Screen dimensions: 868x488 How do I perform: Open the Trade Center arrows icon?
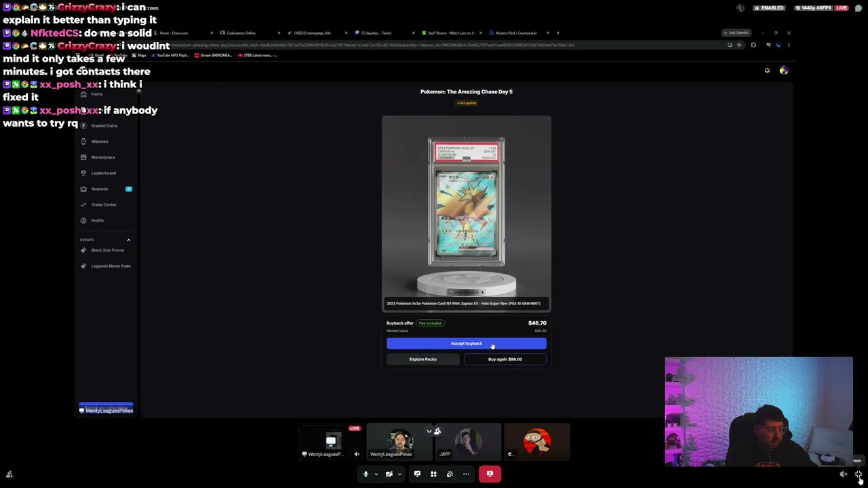(x=83, y=205)
